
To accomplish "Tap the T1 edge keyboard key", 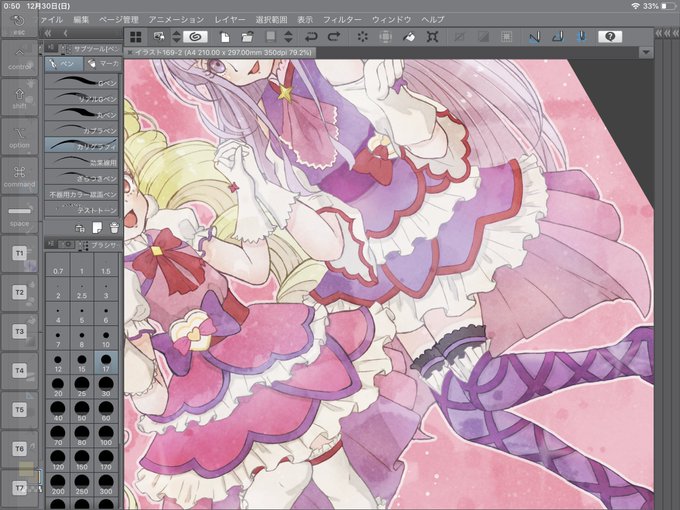I will click(19, 254).
